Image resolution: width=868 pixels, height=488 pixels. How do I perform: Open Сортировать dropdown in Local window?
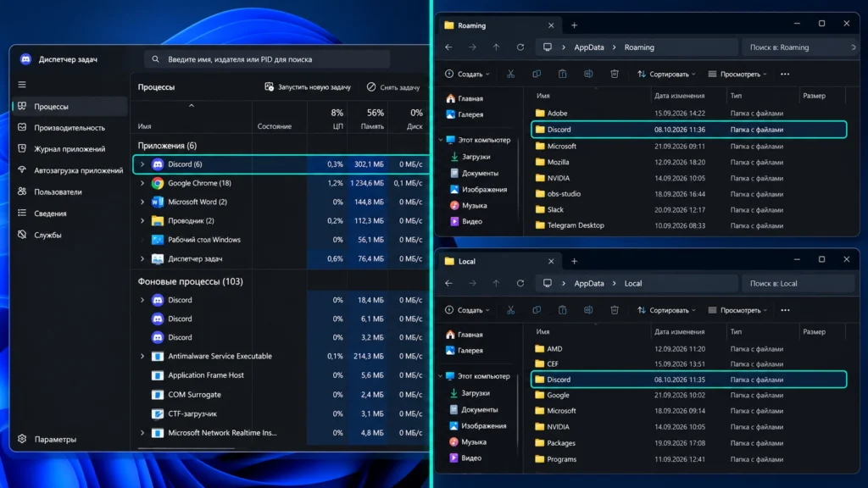click(x=666, y=310)
